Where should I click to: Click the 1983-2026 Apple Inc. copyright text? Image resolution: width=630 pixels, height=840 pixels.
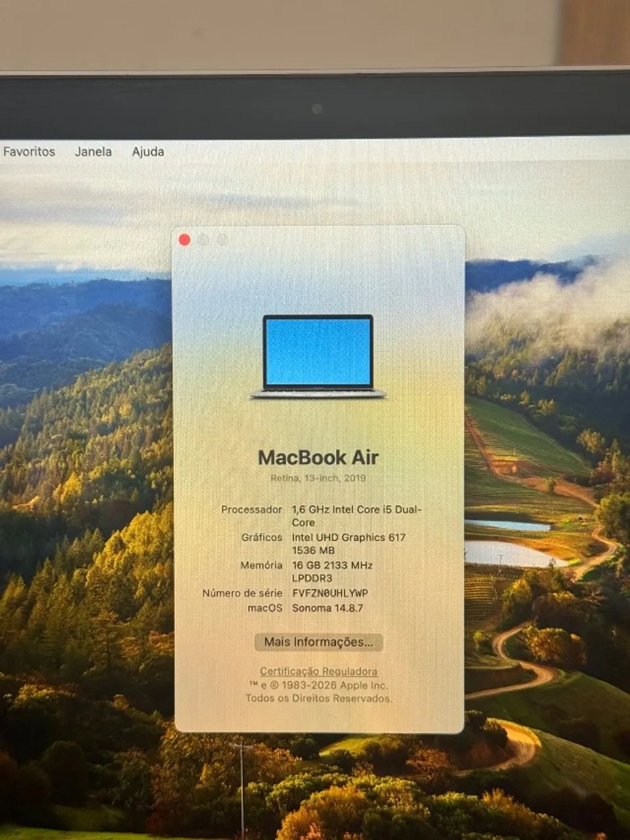pos(319,685)
